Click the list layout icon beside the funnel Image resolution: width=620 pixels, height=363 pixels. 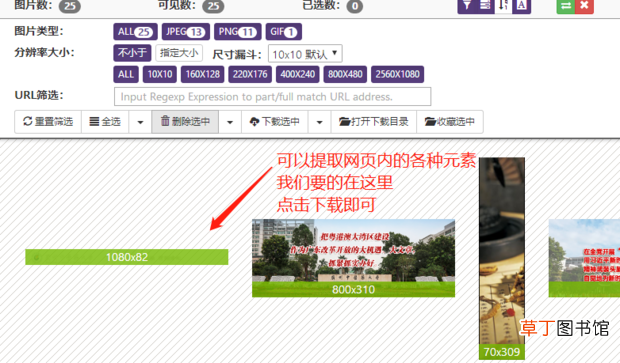click(485, 6)
